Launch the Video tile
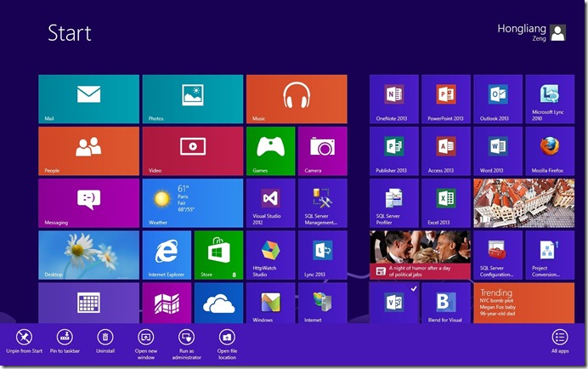The image size is (588, 369). coord(193,150)
